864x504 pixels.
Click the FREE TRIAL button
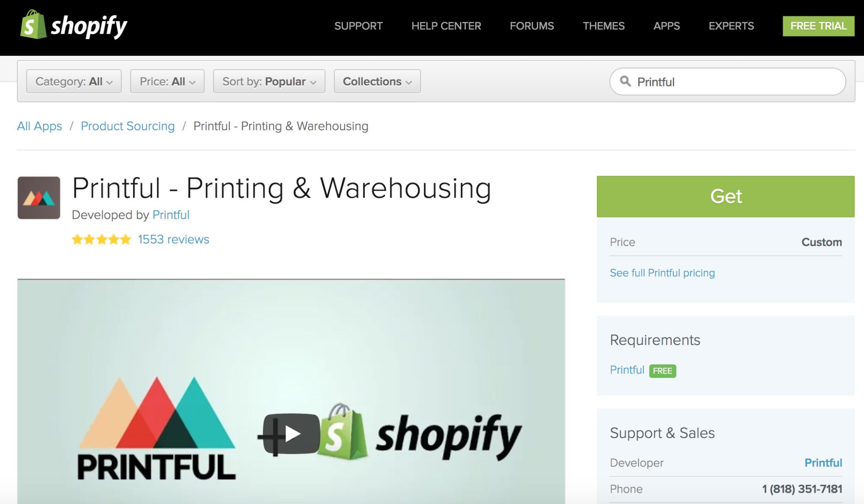(x=818, y=26)
